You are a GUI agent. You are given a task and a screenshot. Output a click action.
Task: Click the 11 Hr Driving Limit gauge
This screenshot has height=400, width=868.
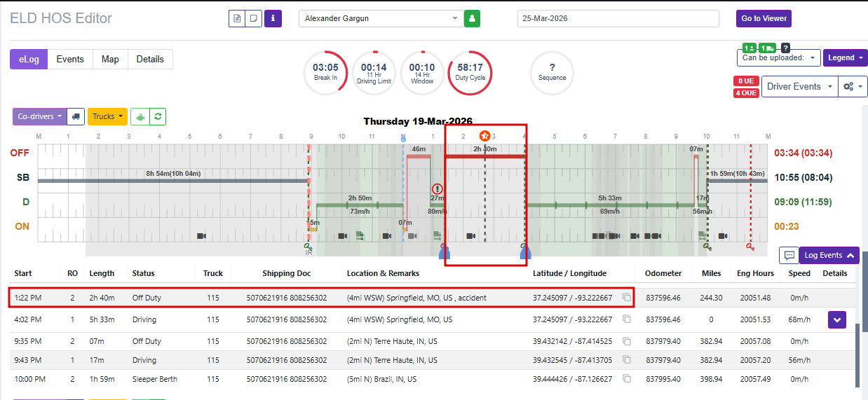(x=374, y=72)
